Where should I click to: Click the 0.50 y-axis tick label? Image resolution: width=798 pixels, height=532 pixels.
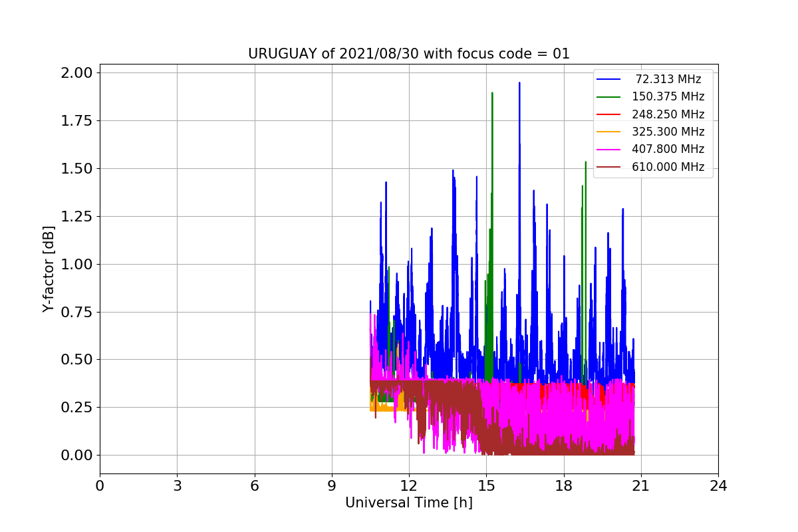point(76,359)
